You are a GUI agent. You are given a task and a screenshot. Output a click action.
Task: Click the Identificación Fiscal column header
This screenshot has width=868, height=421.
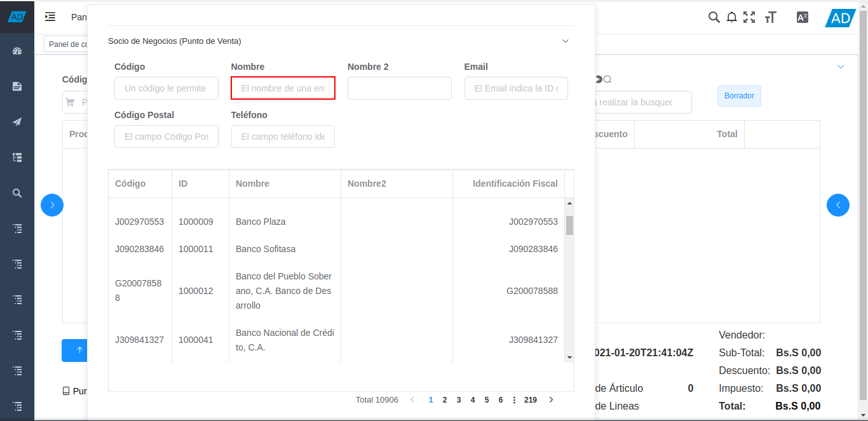pyautogui.click(x=508, y=184)
